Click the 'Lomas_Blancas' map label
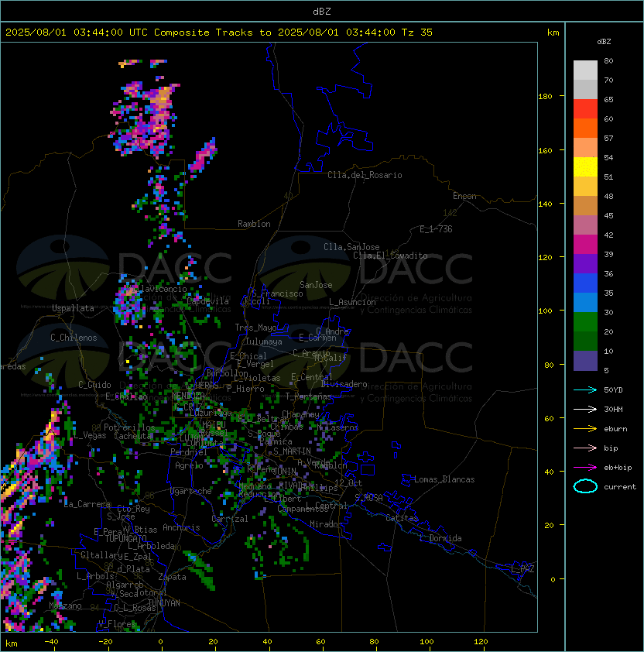Viewport: 644px width, 652px height. click(444, 479)
